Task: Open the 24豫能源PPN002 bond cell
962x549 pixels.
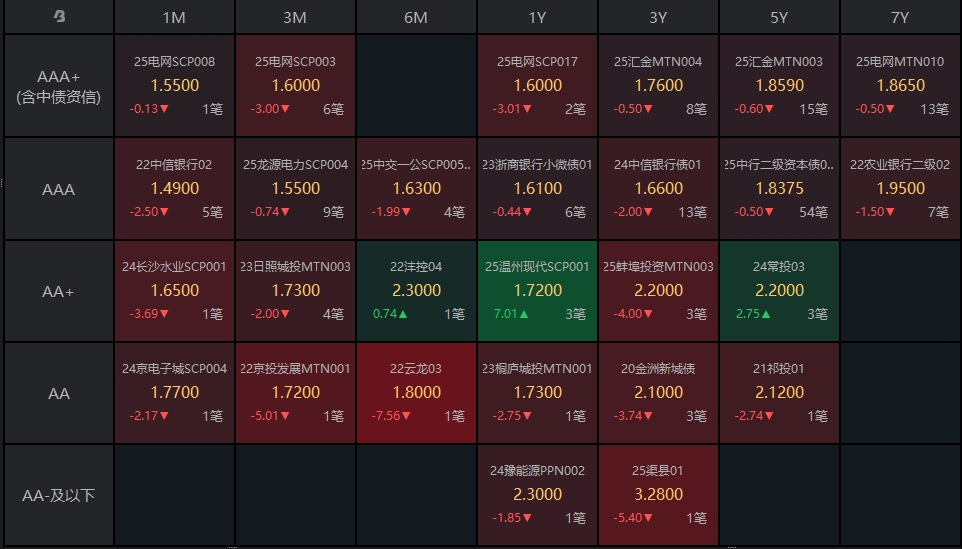Action: coord(537,495)
